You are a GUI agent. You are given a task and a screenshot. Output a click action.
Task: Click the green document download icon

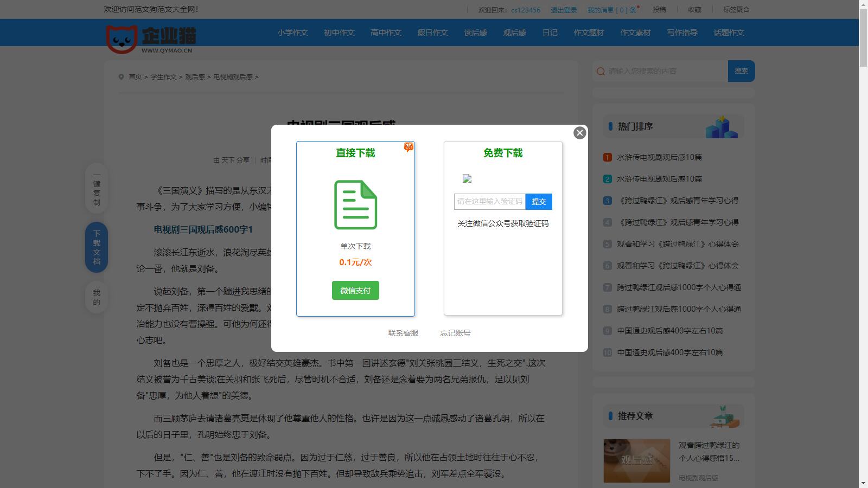[x=355, y=204]
